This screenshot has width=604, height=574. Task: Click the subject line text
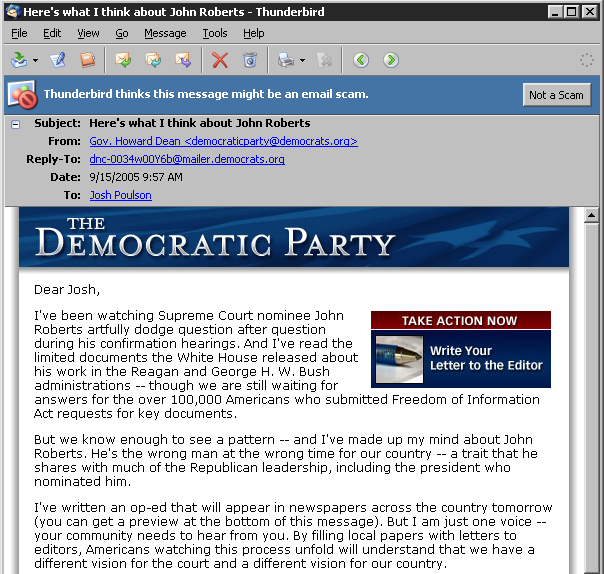(200, 123)
